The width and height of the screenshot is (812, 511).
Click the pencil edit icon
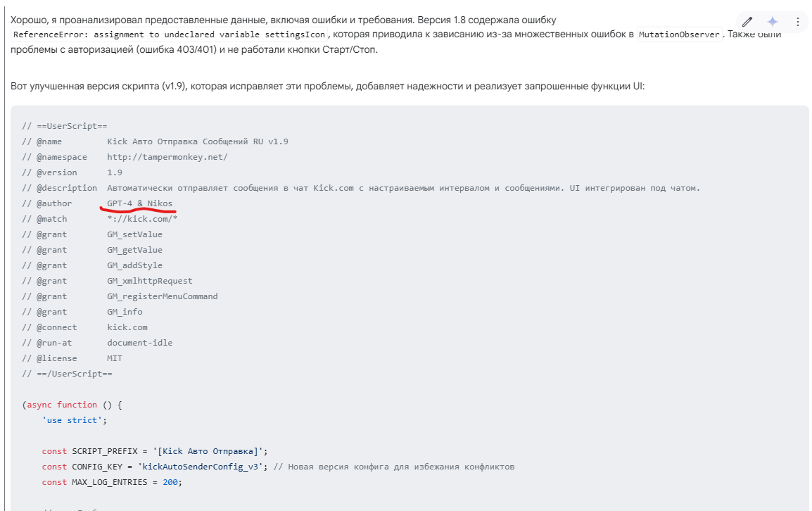pyautogui.click(x=747, y=22)
